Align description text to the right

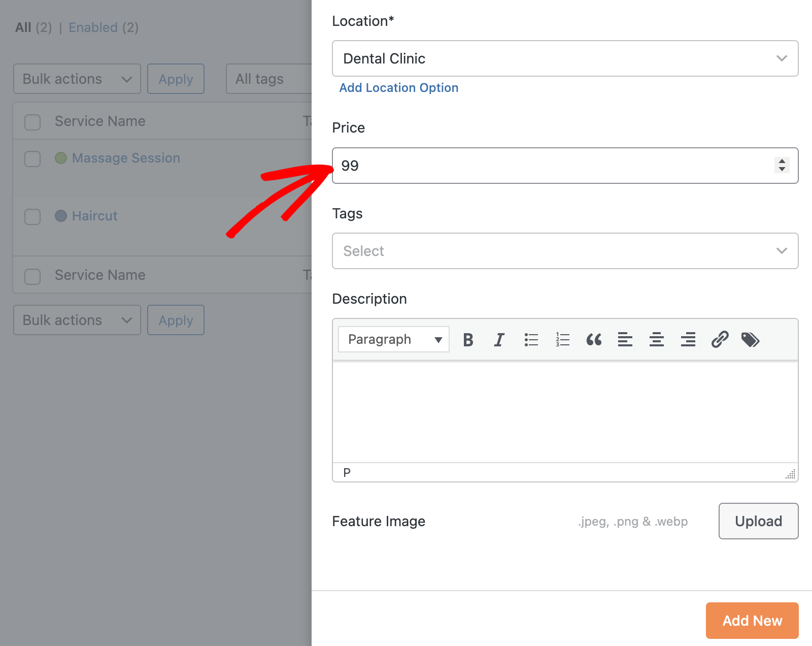click(x=688, y=340)
